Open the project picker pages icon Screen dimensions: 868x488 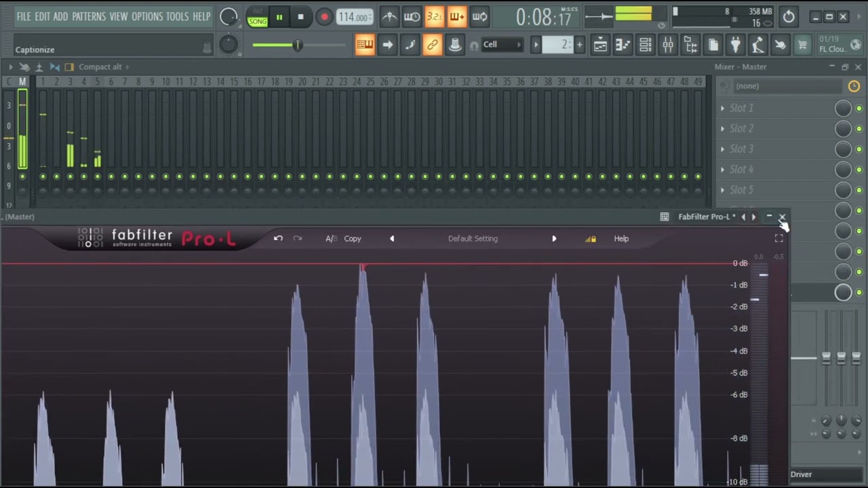click(x=713, y=45)
